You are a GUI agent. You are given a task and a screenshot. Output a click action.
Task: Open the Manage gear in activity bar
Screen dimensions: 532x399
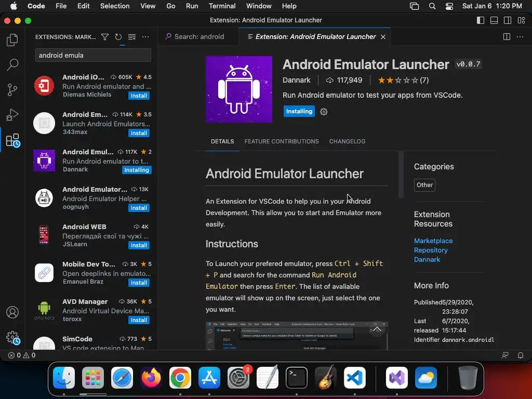[13, 338]
